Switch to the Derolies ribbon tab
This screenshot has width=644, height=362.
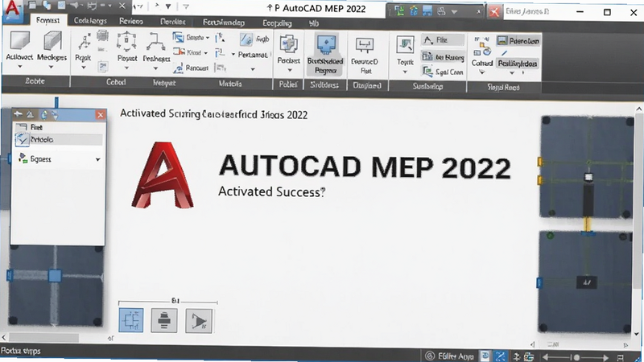(172, 22)
